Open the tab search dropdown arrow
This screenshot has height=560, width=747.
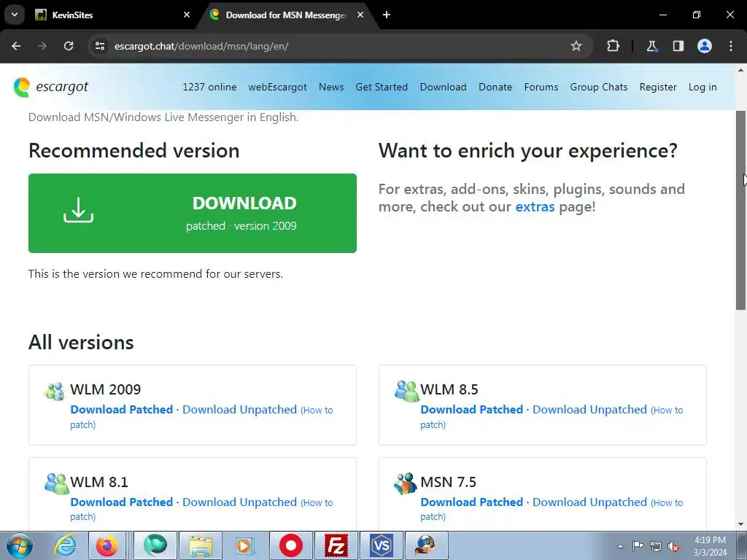coord(15,15)
